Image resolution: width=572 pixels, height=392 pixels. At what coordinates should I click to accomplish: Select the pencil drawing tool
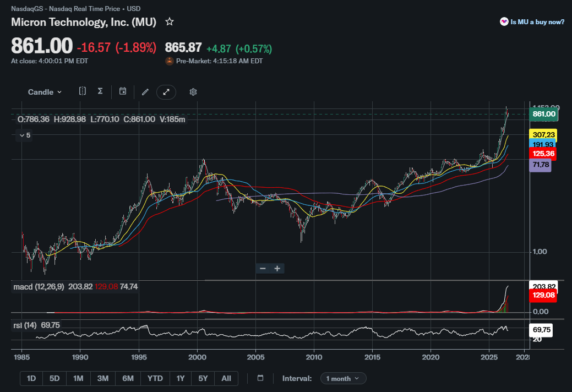click(x=145, y=92)
